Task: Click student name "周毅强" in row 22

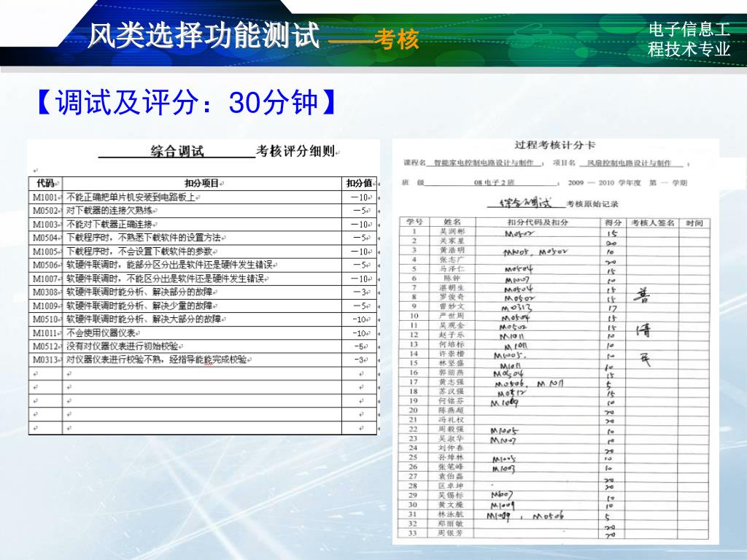Action: tap(452, 429)
